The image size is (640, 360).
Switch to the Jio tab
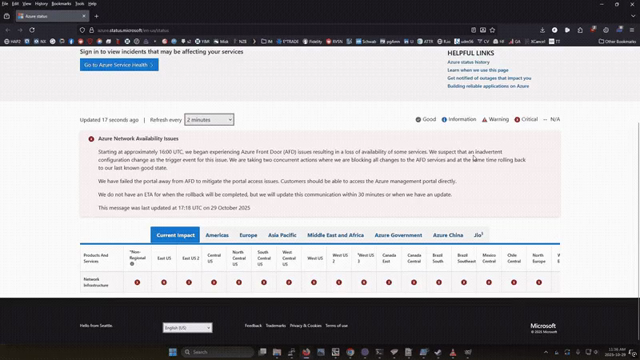coord(478,235)
